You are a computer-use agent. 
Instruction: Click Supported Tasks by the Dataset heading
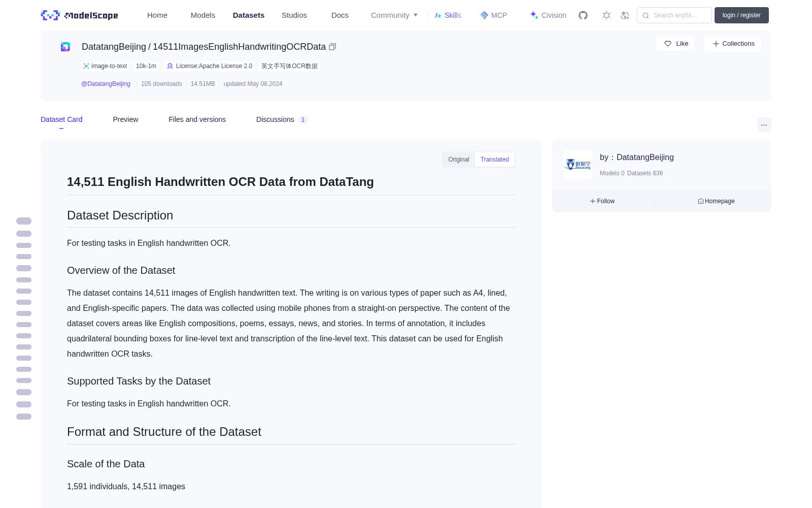[139, 381]
